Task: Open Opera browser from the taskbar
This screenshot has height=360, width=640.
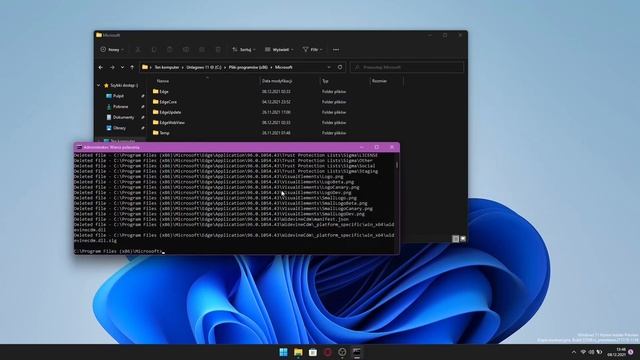Action: coord(327,352)
